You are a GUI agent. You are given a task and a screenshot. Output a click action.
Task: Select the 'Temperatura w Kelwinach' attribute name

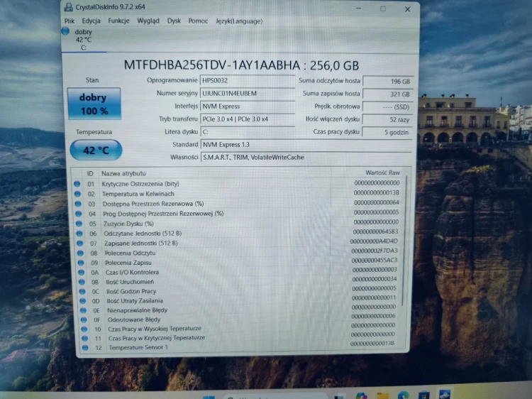[x=138, y=194]
